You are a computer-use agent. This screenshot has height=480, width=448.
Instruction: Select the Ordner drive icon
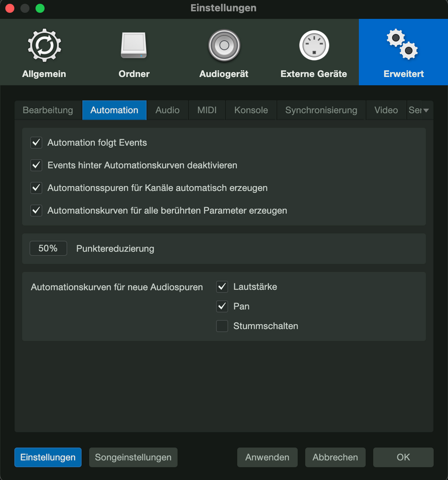point(134,45)
